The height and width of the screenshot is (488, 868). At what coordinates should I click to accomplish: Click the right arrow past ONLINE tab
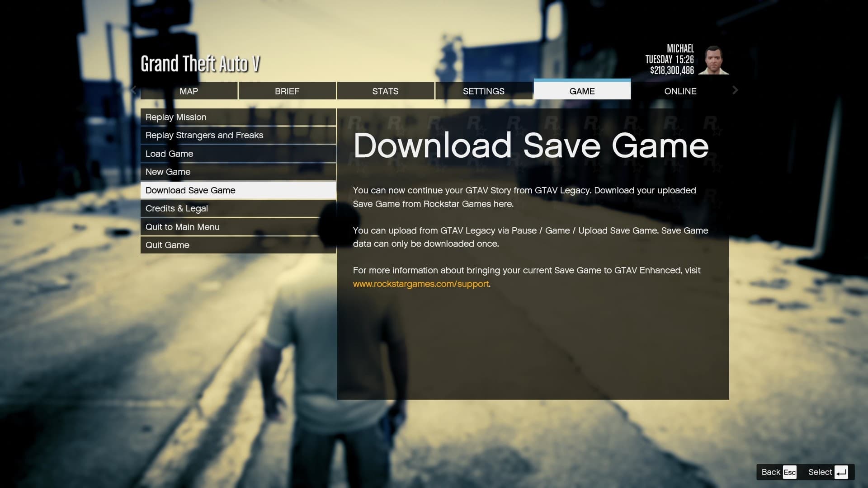(x=735, y=90)
